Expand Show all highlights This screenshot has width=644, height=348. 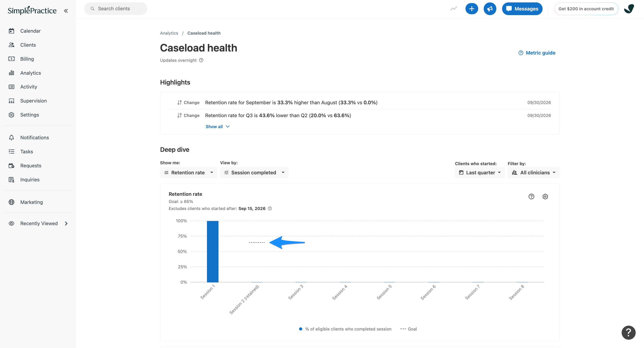pos(217,127)
